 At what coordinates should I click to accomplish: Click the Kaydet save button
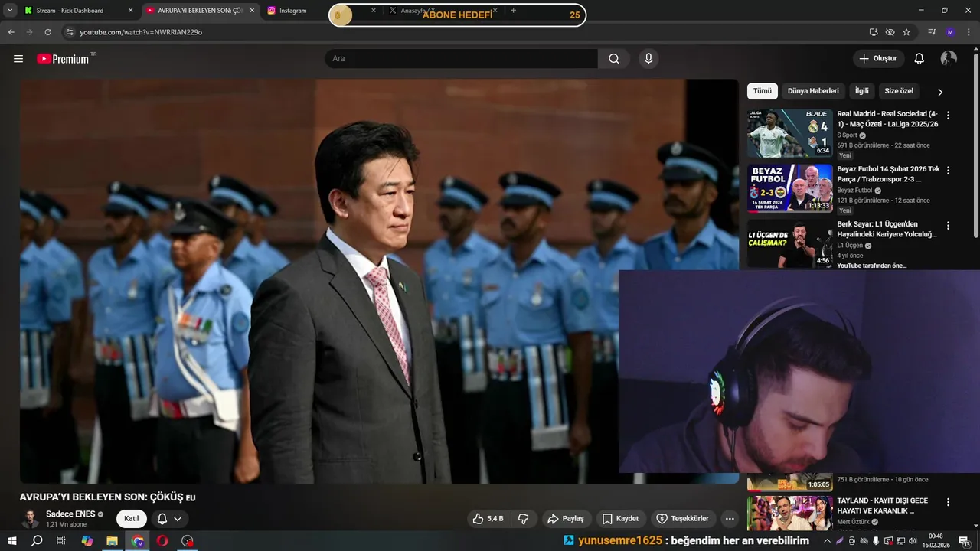620,519
